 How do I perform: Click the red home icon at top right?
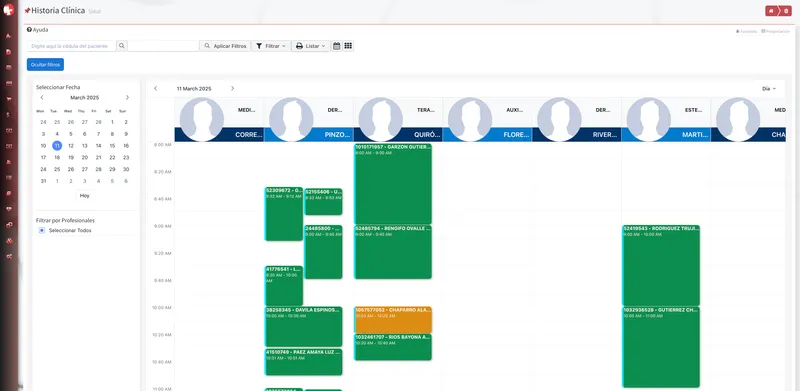771,11
